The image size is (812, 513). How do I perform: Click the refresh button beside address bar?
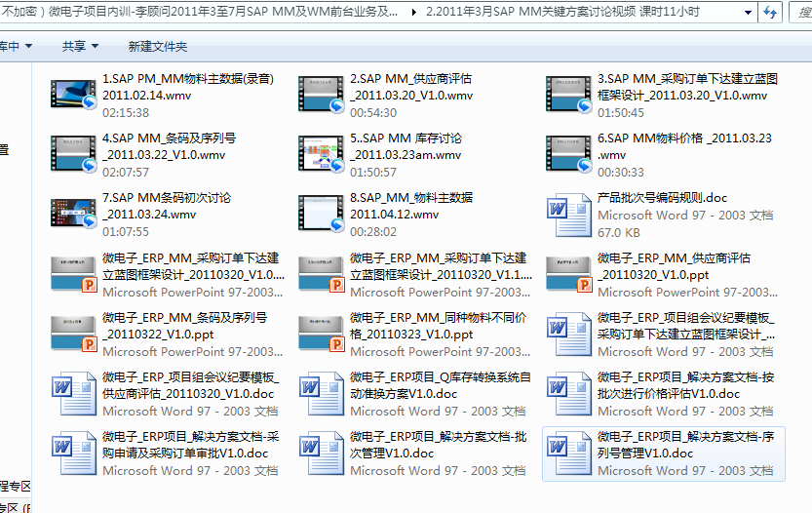[770, 12]
